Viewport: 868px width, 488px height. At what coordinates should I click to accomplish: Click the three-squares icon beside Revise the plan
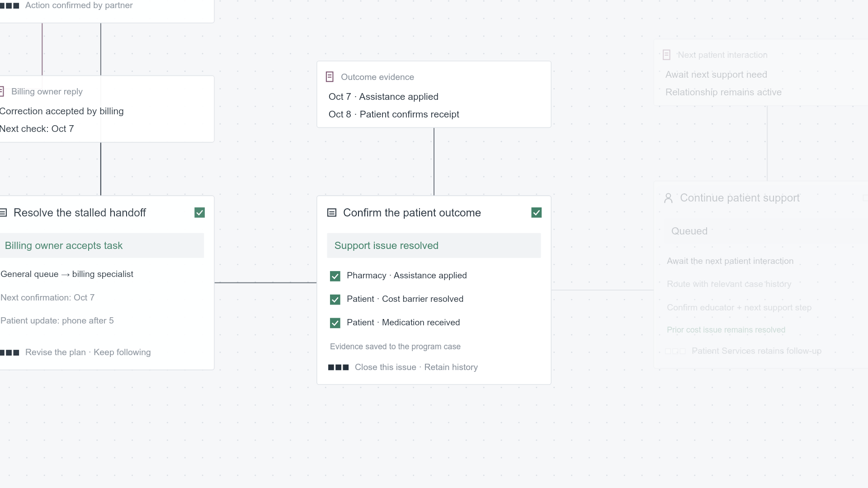[x=9, y=352]
